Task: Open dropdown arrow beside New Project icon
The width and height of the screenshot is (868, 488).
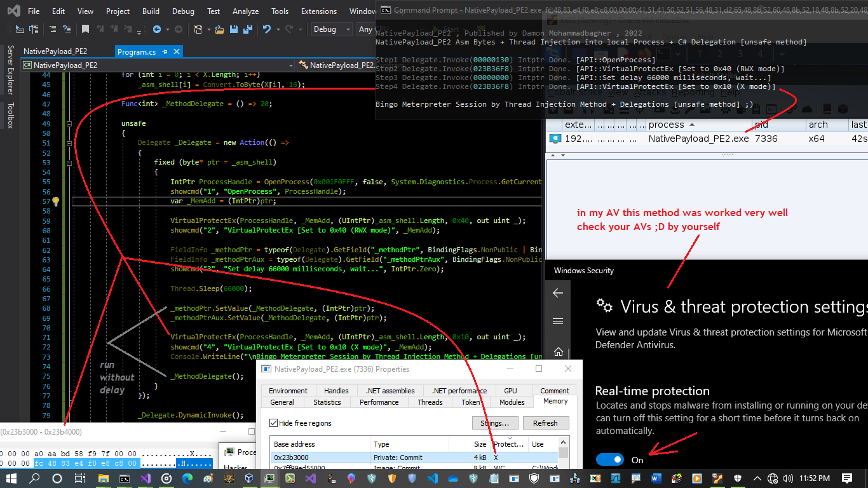Action: (208, 29)
